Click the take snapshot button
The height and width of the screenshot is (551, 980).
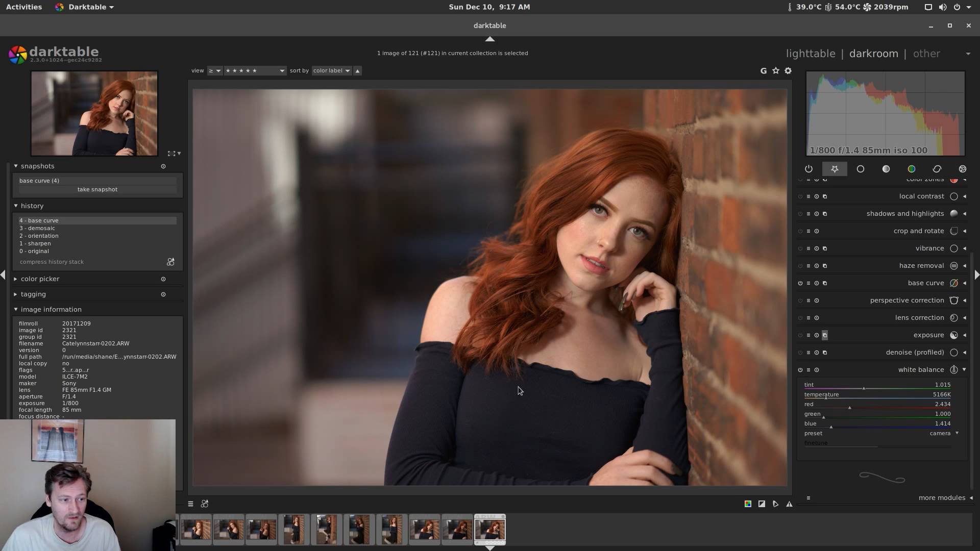[x=97, y=189]
